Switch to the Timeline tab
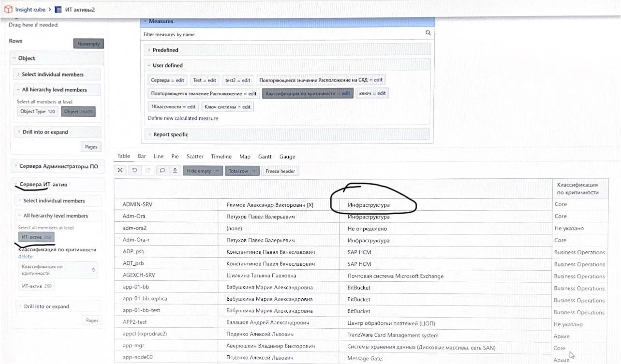621x364 pixels. [222, 157]
